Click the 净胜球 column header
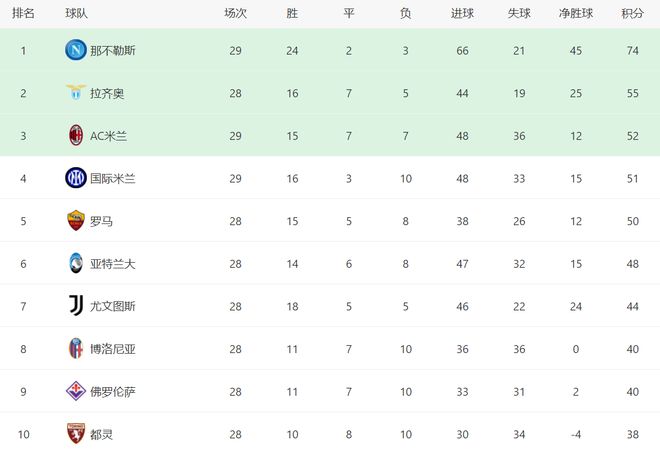 (575, 13)
